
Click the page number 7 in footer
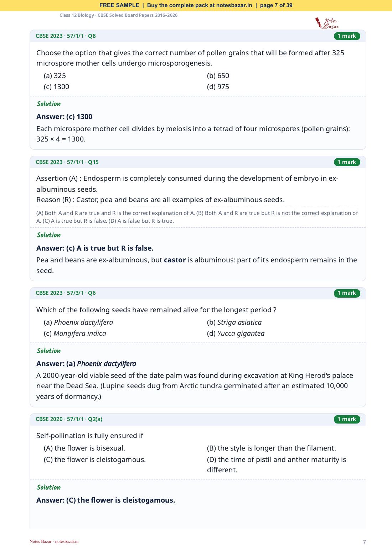coord(364,542)
